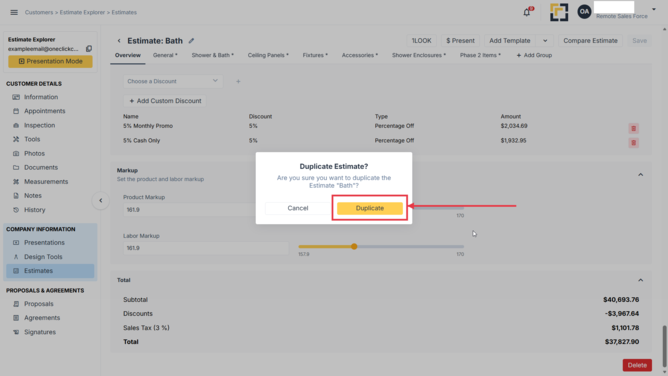Click the $ Present button

[460, 41]
